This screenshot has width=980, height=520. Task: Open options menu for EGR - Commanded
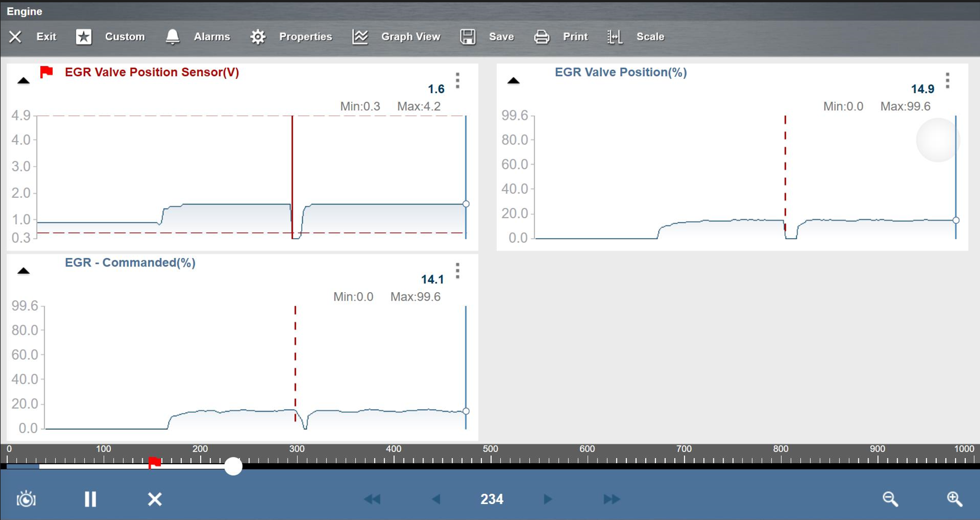(458, 271)
